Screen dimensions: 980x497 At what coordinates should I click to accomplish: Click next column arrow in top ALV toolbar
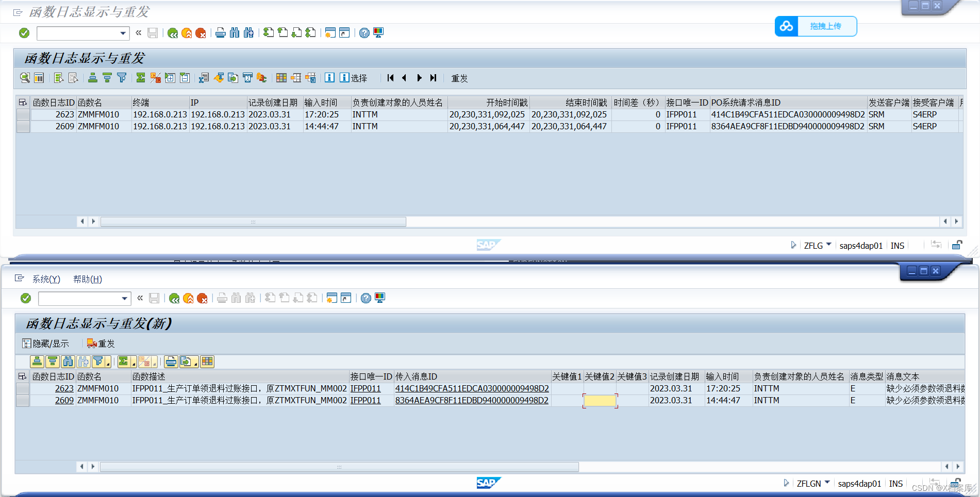[x=419, y=78]
